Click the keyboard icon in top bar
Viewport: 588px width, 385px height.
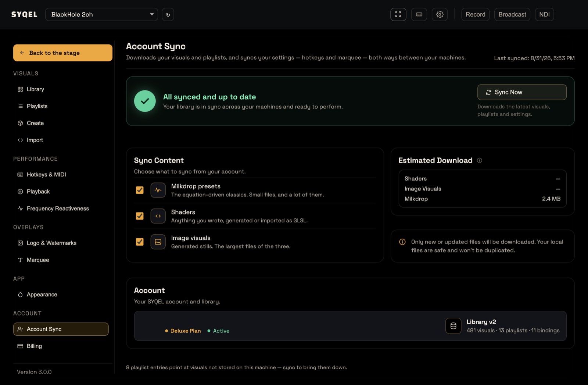(419, 14)
